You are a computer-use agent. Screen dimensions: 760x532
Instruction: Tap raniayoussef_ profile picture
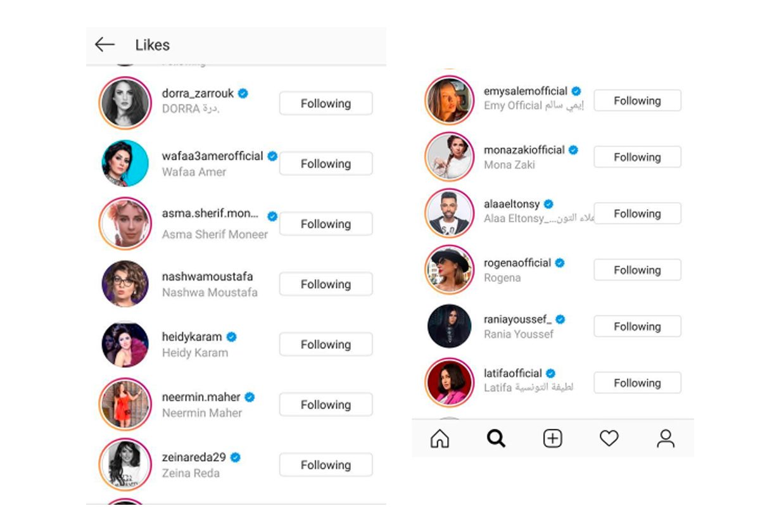point(449,326)
